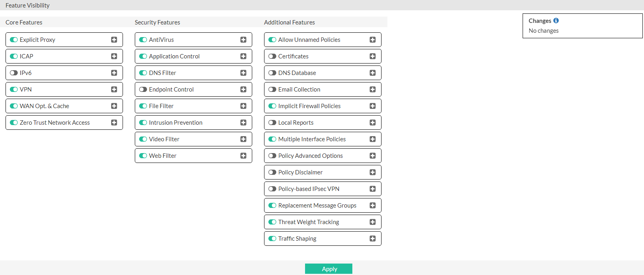Click the plus icon on VPN row
The width and height of the screenshot is (644, 275).
click(114, 89)
